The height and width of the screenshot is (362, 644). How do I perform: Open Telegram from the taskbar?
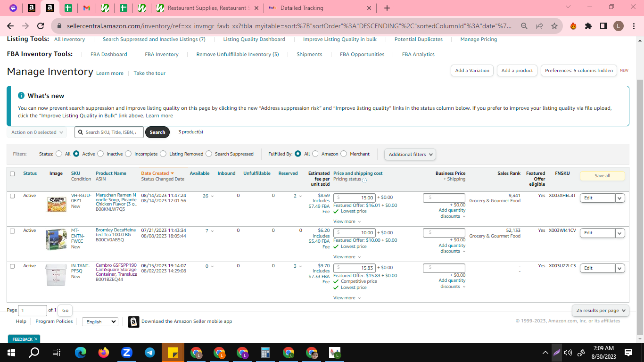(x=149, y=352)
